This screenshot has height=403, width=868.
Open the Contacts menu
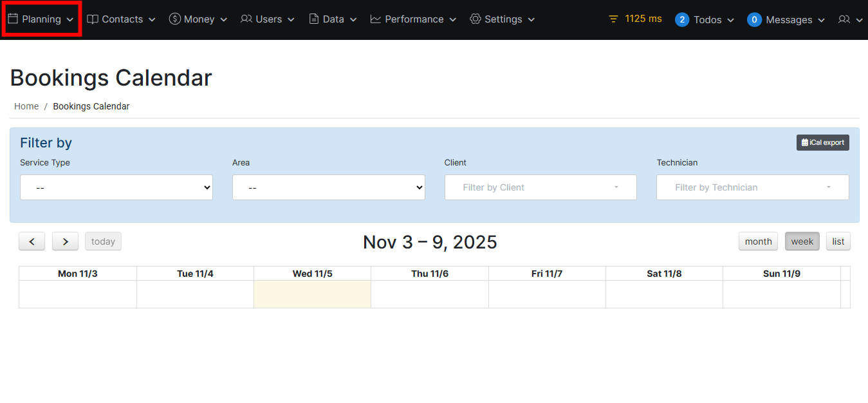[121, 19]
